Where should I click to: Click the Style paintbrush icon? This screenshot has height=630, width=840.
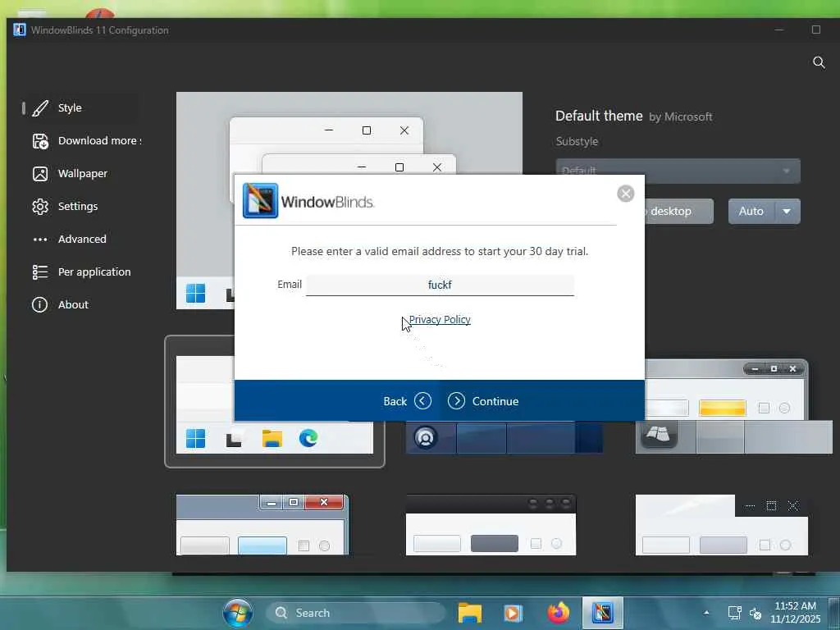[x=40, y=107]
